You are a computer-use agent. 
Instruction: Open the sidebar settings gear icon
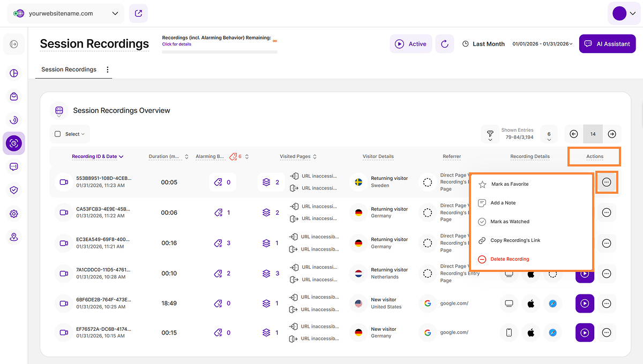14,214
